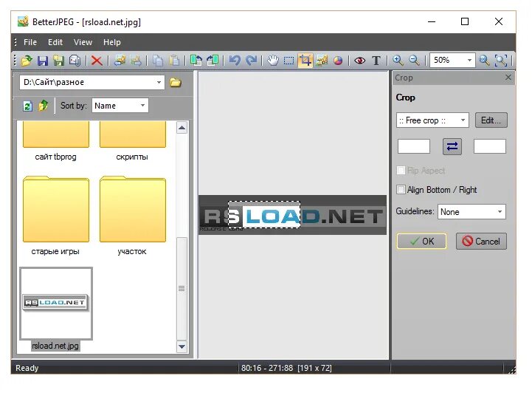Go up one folder level icon
Screen dimensions: 532x393
point(44,106)
